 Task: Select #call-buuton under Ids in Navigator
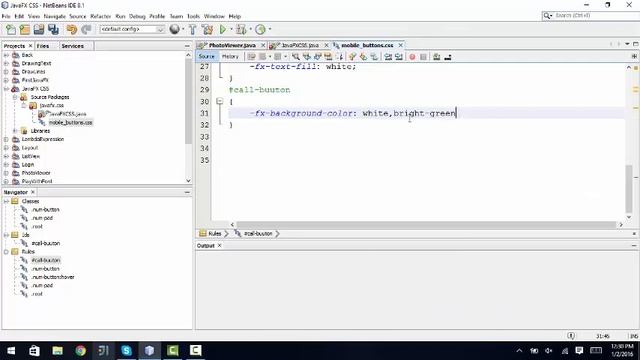coord(46,243)
